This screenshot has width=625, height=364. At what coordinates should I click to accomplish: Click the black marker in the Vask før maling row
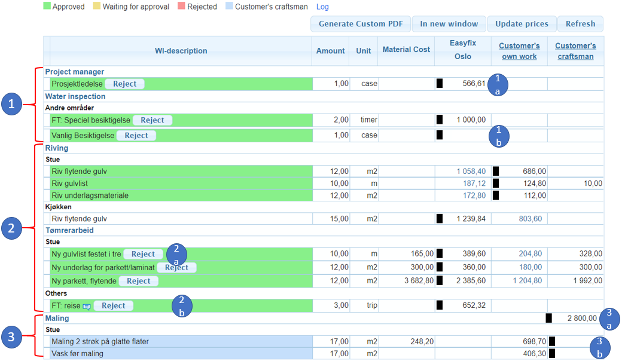[552, 353]
